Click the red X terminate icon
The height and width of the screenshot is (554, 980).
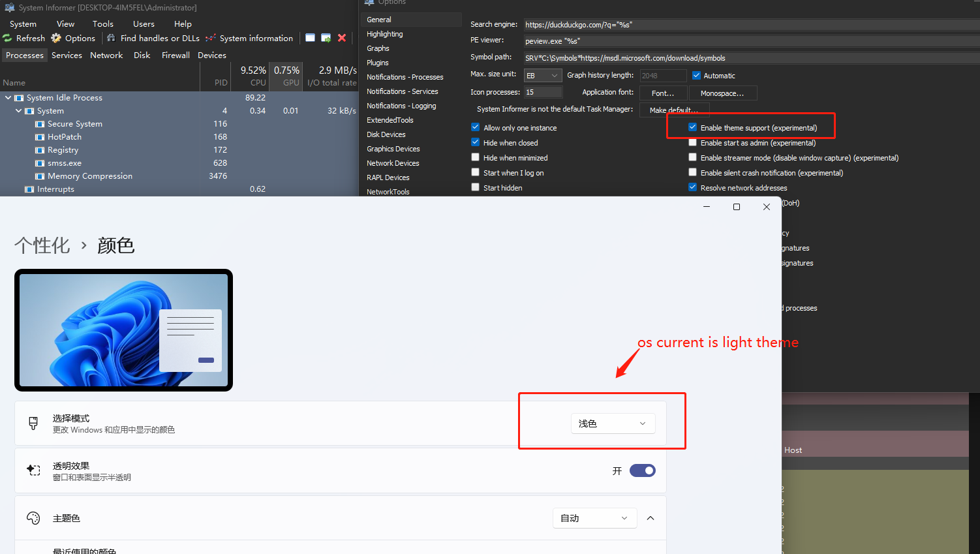click(342, 38)
